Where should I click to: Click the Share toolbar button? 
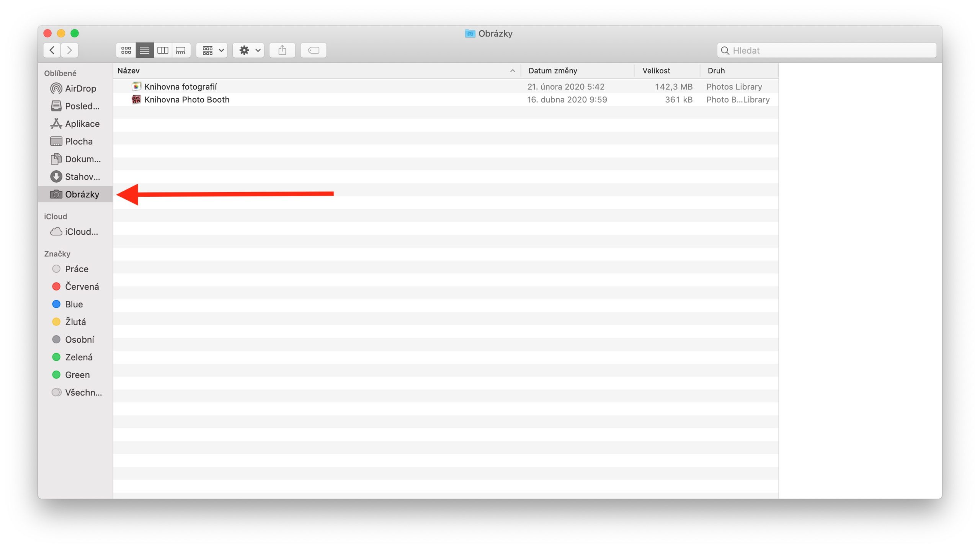pyautogui.click(x=282, y=50)
